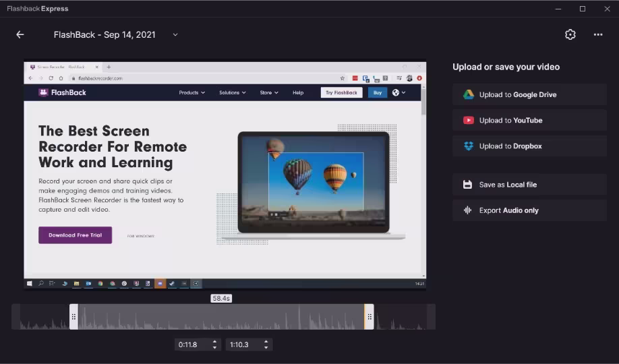Upload the video to Dropbox

[x=529, y=146]
